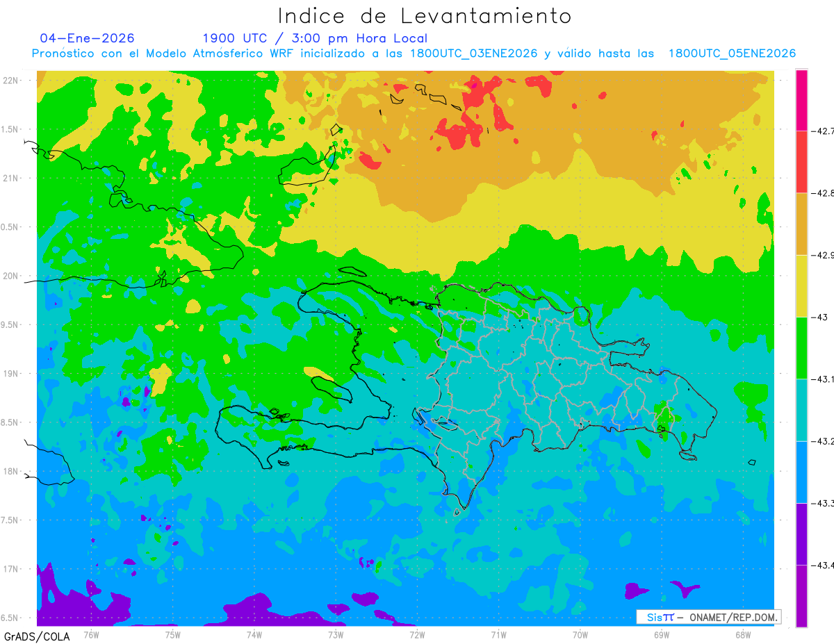Click the colorbar value "-43.3"

click(822, 503)
